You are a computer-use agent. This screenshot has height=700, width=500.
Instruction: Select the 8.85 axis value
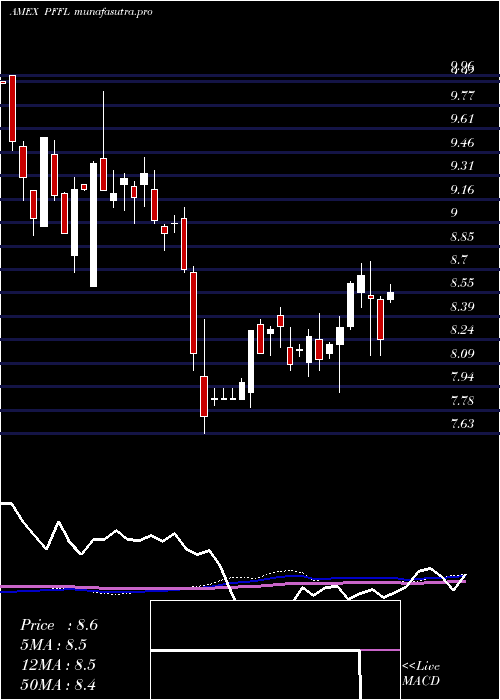(x=462, y=237)
